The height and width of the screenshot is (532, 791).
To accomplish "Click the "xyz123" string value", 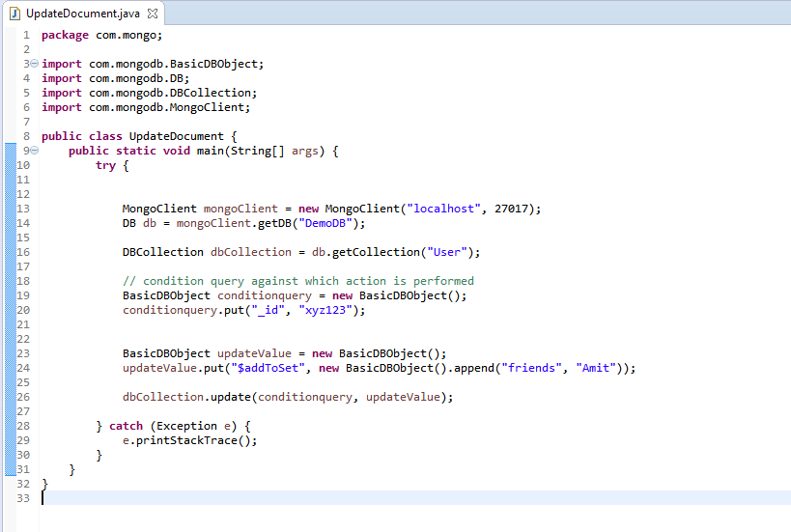I will pyautogui.click(x=325, y=310).
